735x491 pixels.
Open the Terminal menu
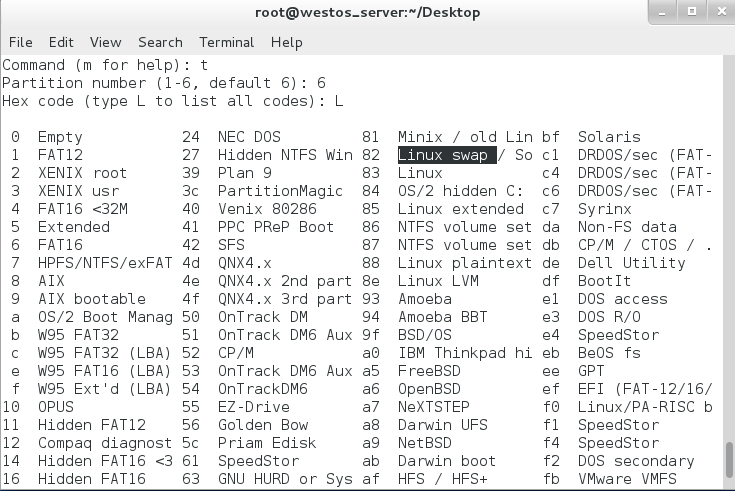[x=226, y=42]
